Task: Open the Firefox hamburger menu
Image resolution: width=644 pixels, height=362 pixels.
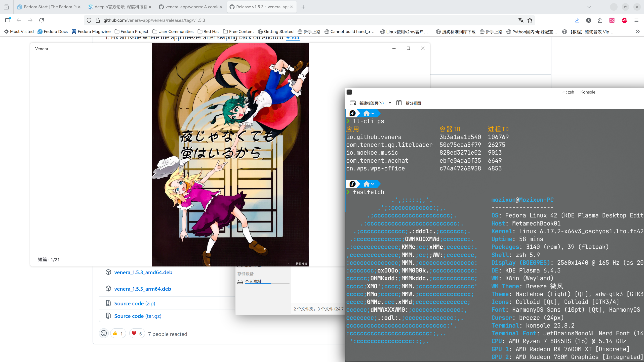Action: [x=636, y=20]
